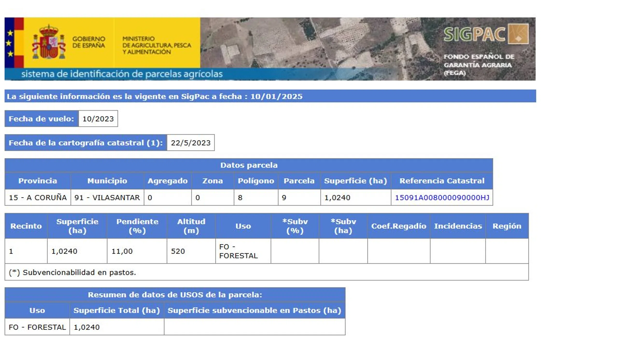The width and height of the screenshot is (644, 362).
Task: Click the SIGPAC title text
Action: (x=474, y=34)
